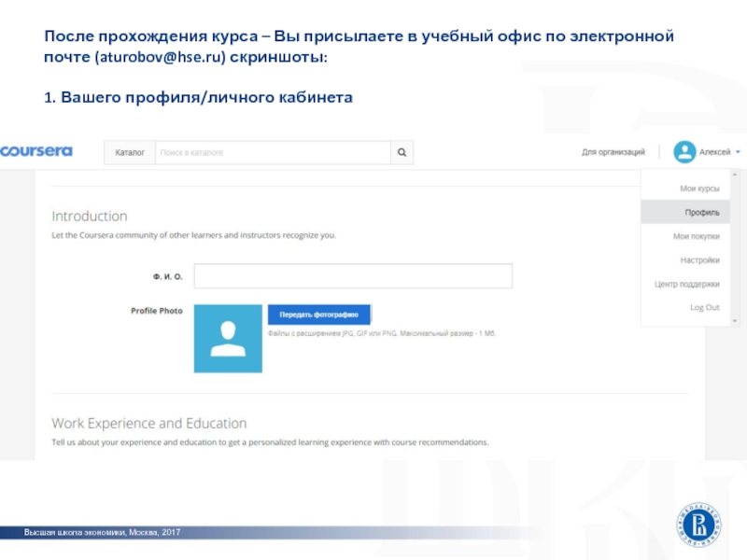Go to Настройки in the menu

[x=699, y=260]
